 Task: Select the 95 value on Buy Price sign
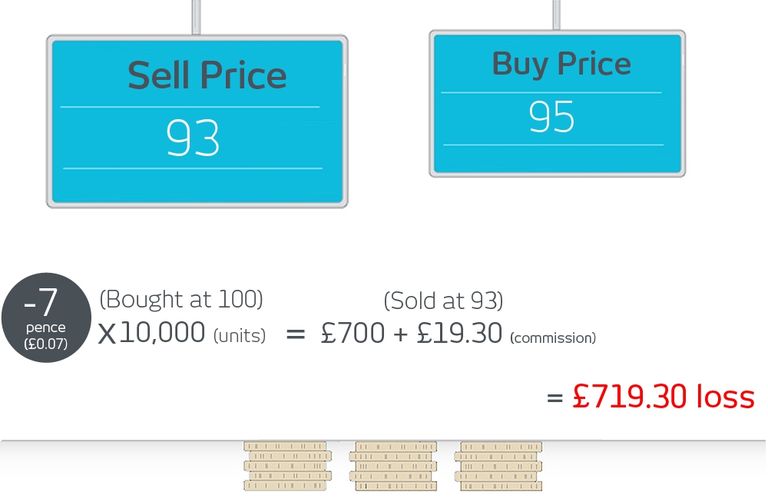coord(552,117)
